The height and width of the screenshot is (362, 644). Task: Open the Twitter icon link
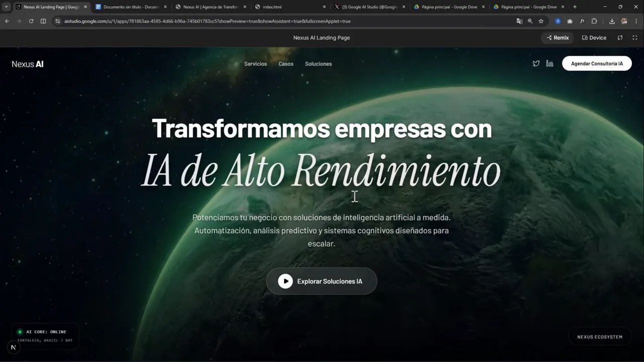(536, 63)
